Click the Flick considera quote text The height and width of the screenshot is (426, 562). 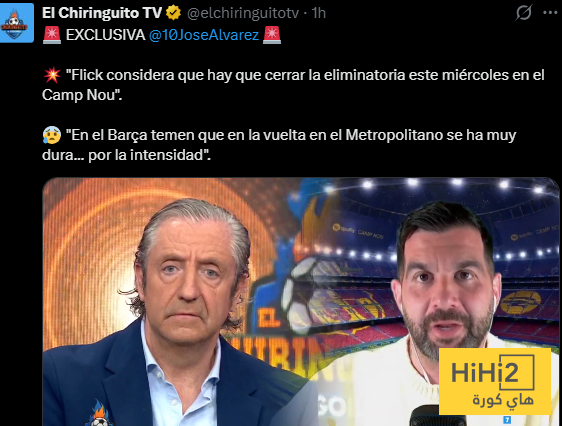click(293, 85)
